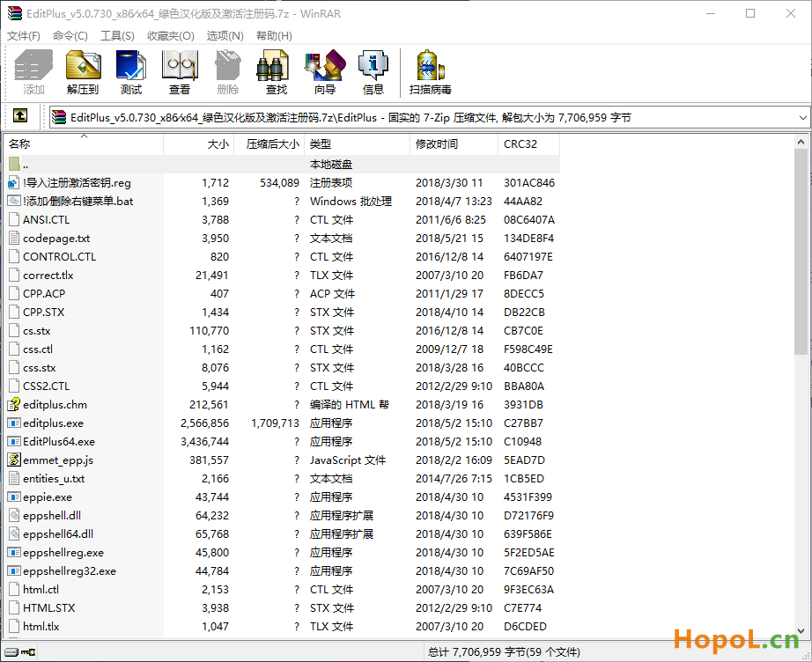The image size is (812, 662).
Task: Select the HTML.STX file name
Action: click(48, 607)
